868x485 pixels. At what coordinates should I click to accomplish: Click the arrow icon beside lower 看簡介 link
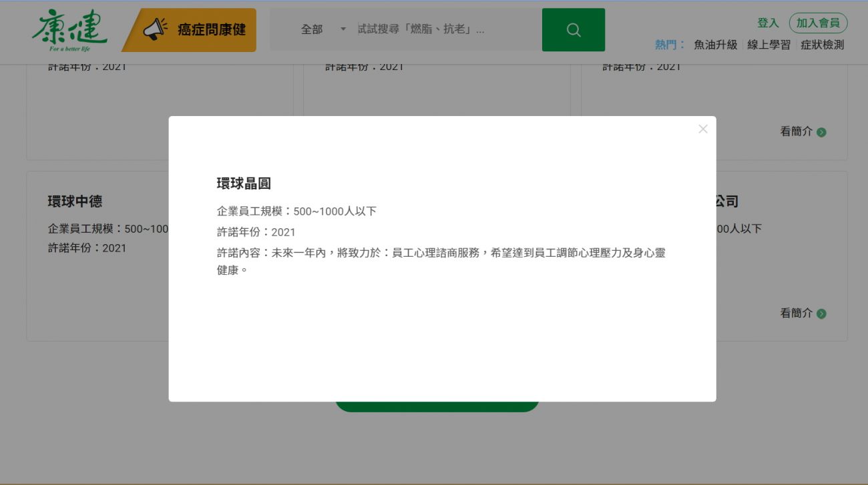[821, 314]
